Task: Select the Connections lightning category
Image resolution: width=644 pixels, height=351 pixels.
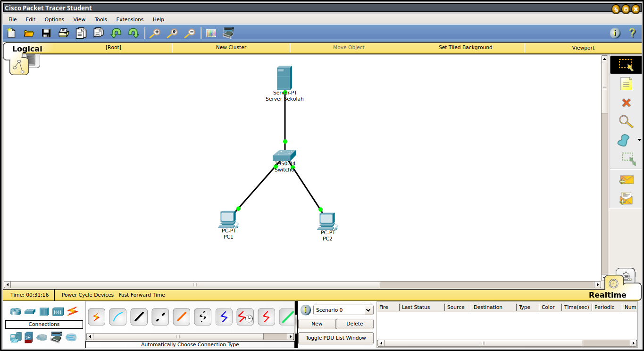Action: pyautogui.click(x=72, y=311)
